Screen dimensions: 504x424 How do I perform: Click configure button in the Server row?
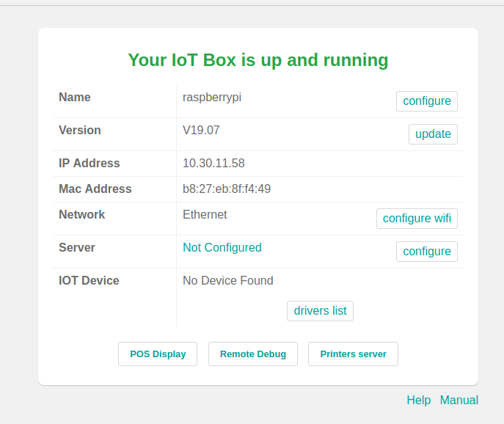pos(426,252)
